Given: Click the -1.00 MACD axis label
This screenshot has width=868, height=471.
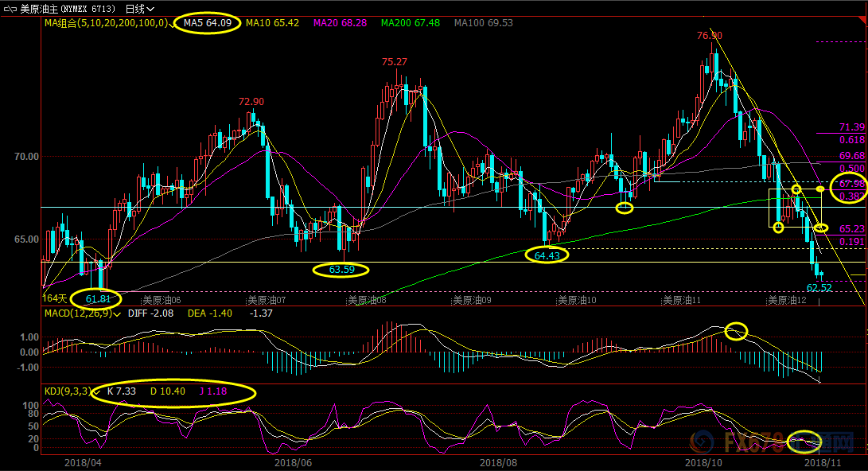Looking at the screenshot, I should (x=28, y=368).
